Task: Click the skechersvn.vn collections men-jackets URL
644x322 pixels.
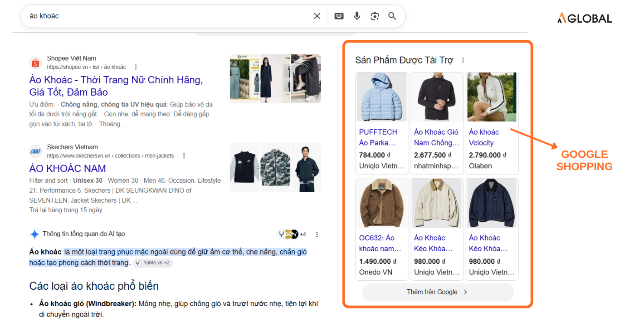Action: point(111,156)
